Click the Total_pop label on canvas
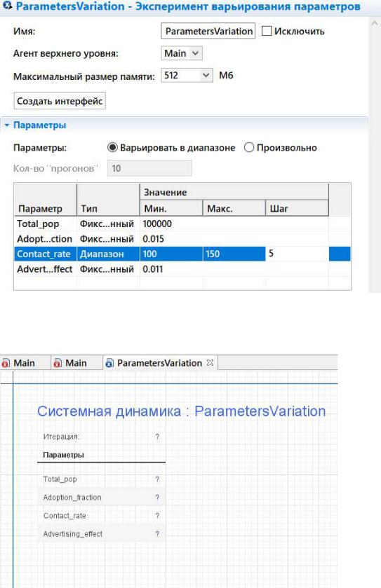Screen dimensions: 381x588 pos(60,479)
